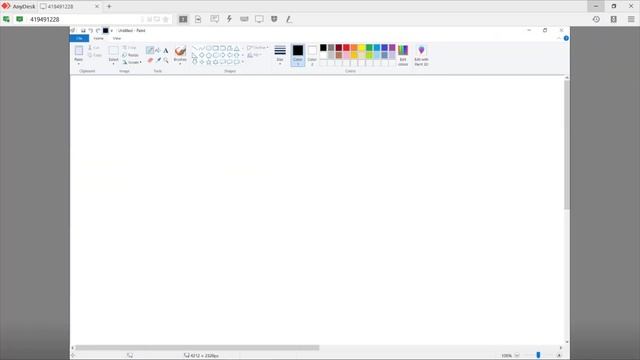Pick the red color swatch
Screen dimensions: 640x360
tap(346, 48)
